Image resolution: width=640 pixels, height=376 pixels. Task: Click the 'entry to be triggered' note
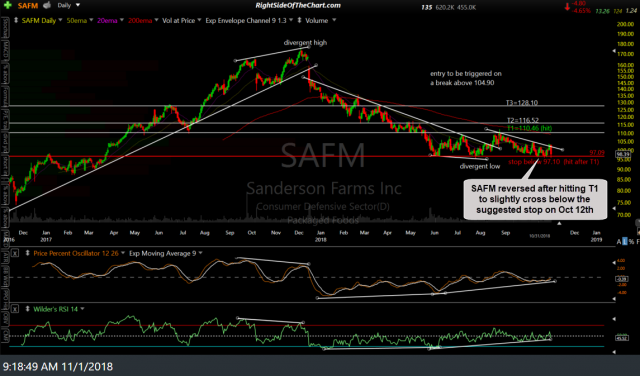[x=466, y=78]
